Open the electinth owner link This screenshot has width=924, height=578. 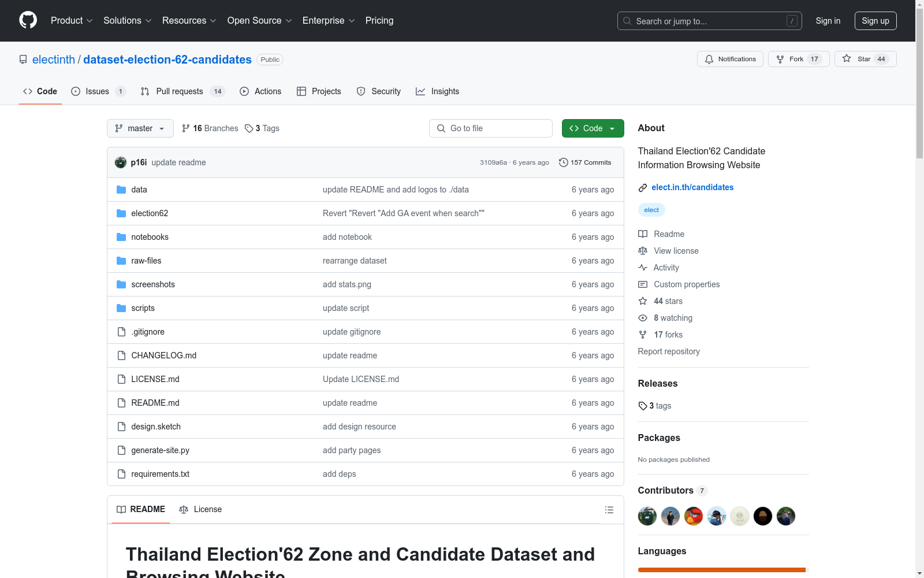point(54,60)
